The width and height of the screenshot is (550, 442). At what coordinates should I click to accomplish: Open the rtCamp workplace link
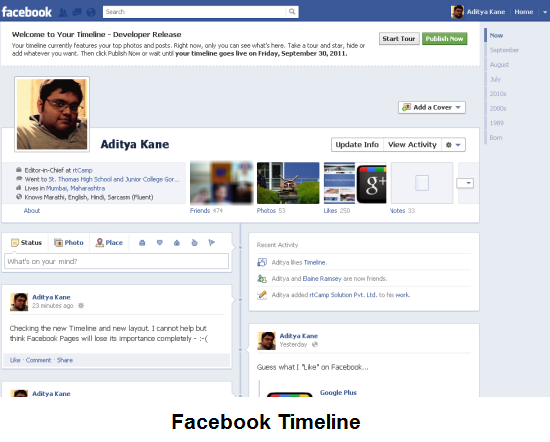[83, 170]
